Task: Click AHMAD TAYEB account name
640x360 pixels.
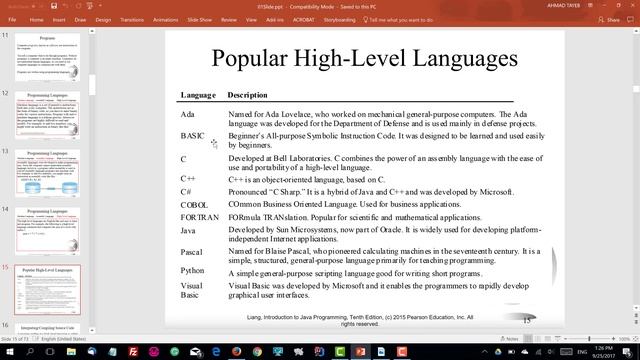Action: (x=563, y=6)
